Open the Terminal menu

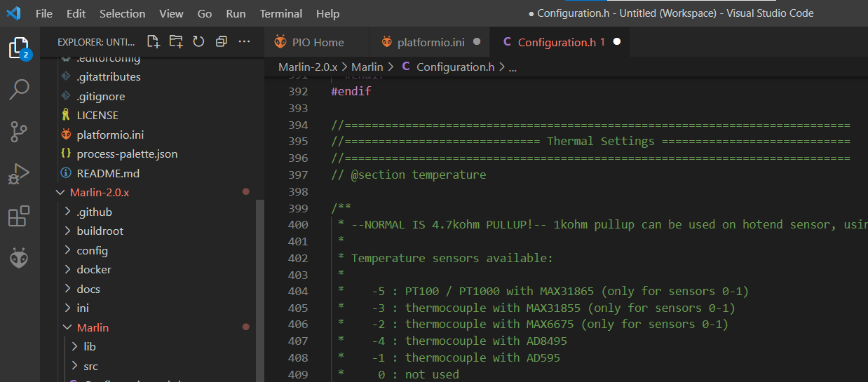point(280,14)
